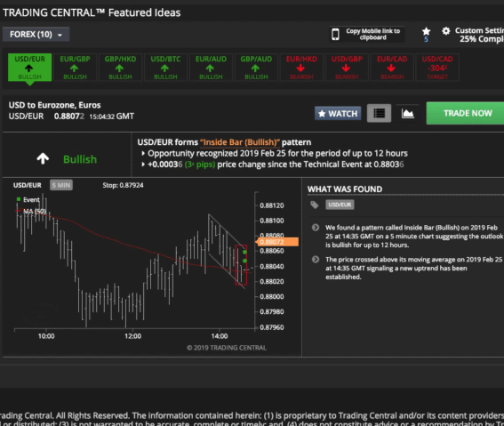Select the USD/CAD target tab
This screenshot has height=426, width=504.
[437, 68]
